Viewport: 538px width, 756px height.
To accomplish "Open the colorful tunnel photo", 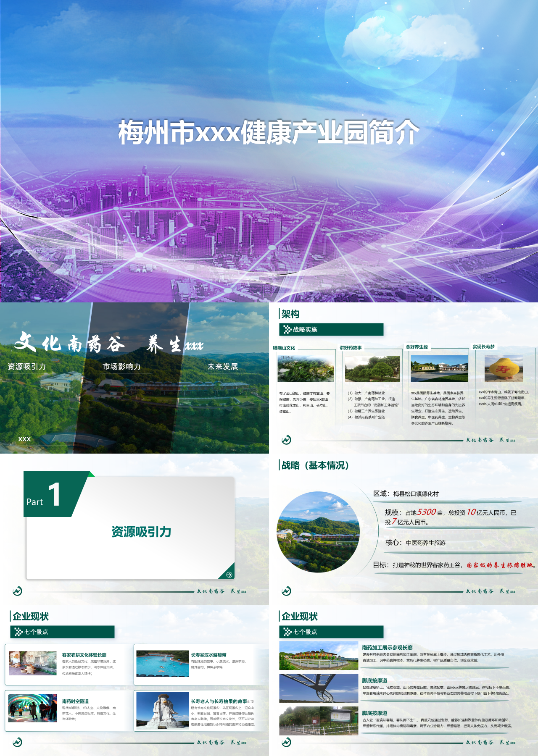I will tap(33, 708).
